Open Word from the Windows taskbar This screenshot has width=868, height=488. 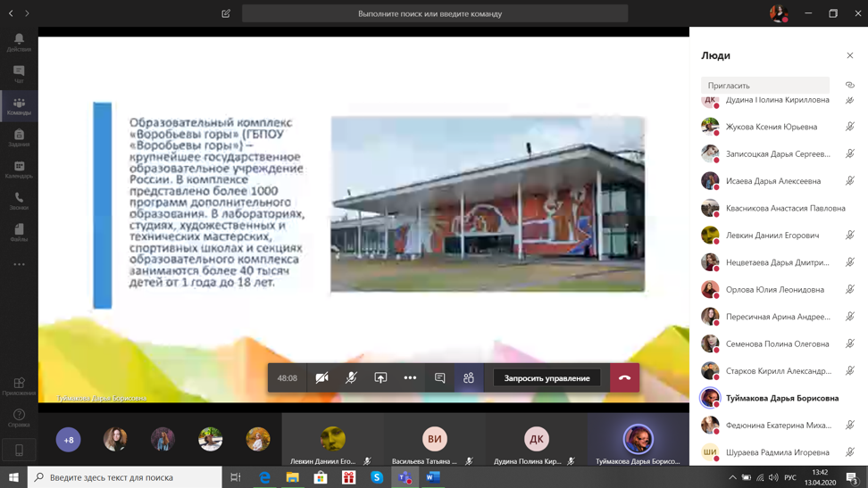pyautogui.click(x=433, y=477)
